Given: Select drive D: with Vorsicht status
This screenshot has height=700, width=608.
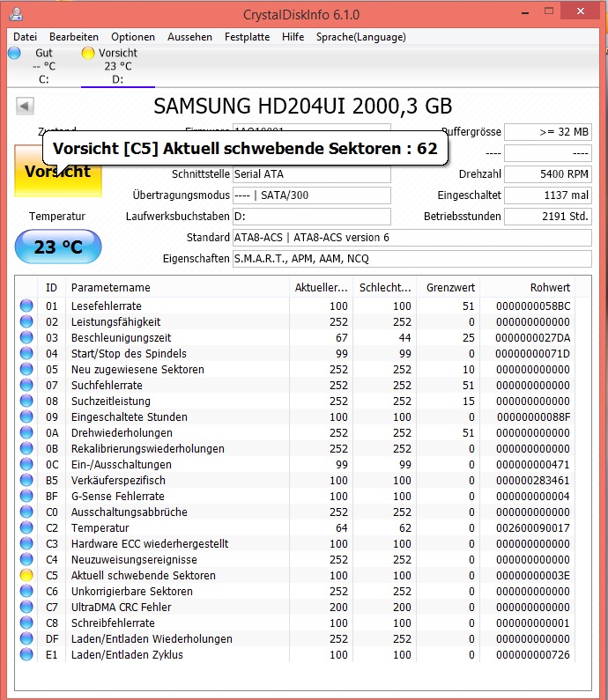Looking at the screenshot, I should [118, 66].
